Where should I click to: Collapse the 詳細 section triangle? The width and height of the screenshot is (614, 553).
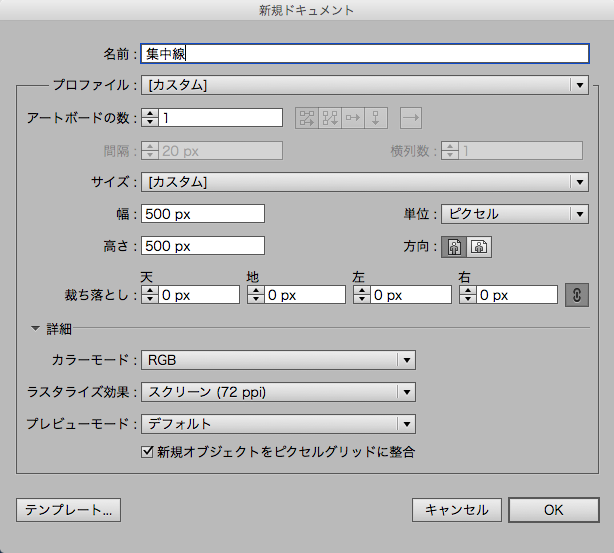point(35,328)
